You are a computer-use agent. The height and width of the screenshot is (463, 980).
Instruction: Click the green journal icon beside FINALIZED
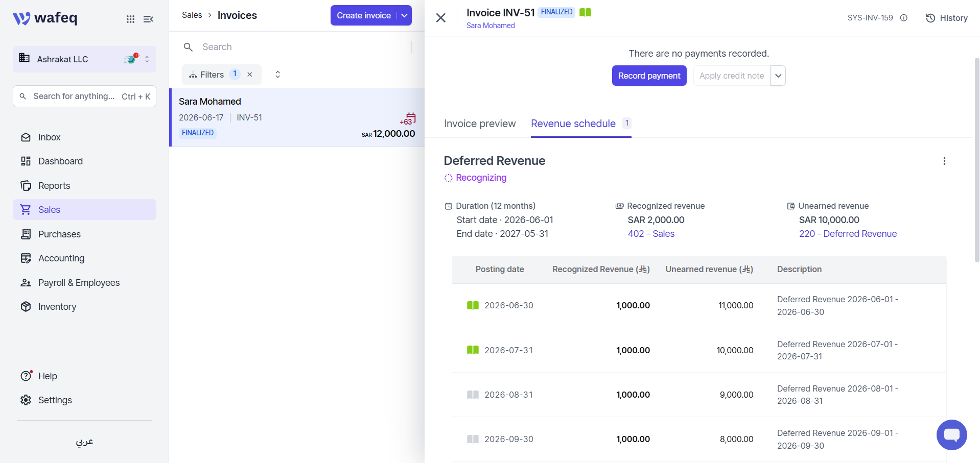(x=586, y=12)
